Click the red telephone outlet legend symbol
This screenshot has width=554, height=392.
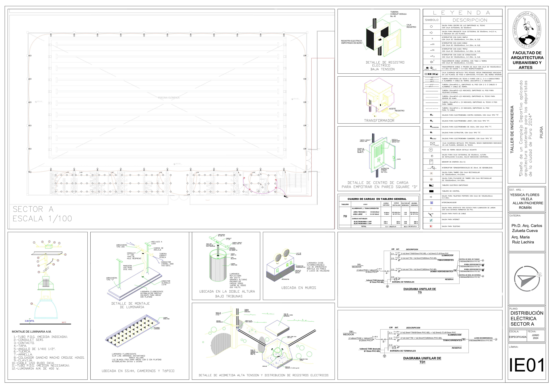(x=431, y=226)
